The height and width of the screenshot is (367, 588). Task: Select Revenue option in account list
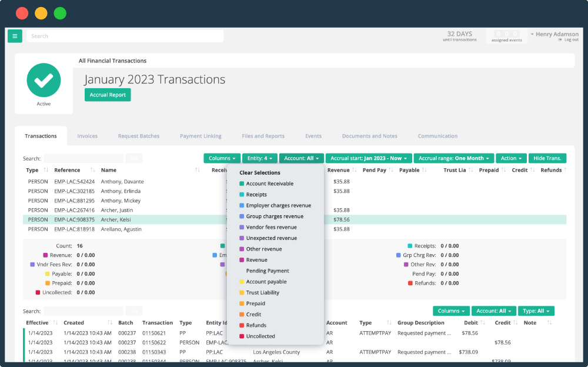[x=253, y=260]
